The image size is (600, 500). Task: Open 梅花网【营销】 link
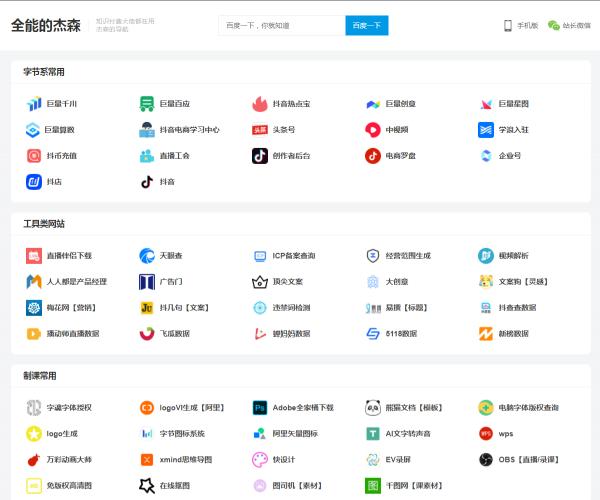[71, 308]
